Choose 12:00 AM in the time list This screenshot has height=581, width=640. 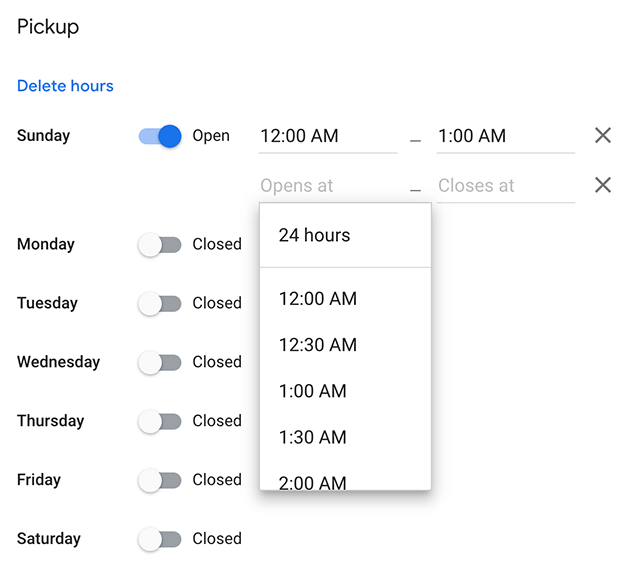[318, 299]
